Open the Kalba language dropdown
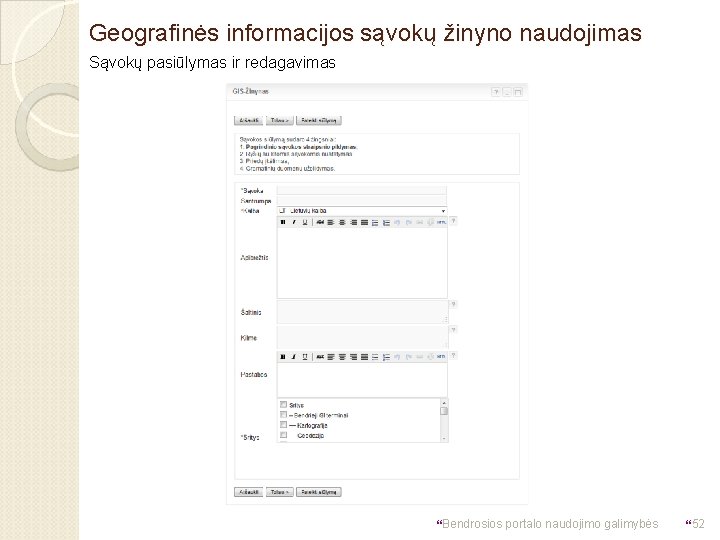720x540 pixels. coord(362,211)
